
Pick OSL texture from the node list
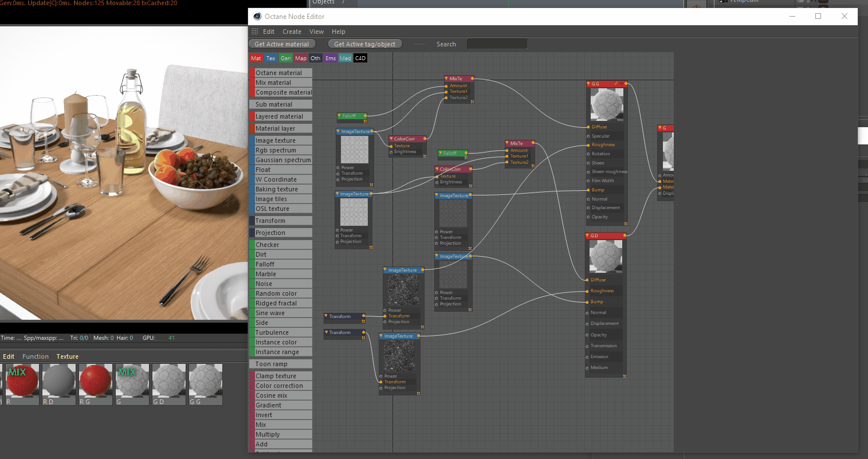click(281, 209)
